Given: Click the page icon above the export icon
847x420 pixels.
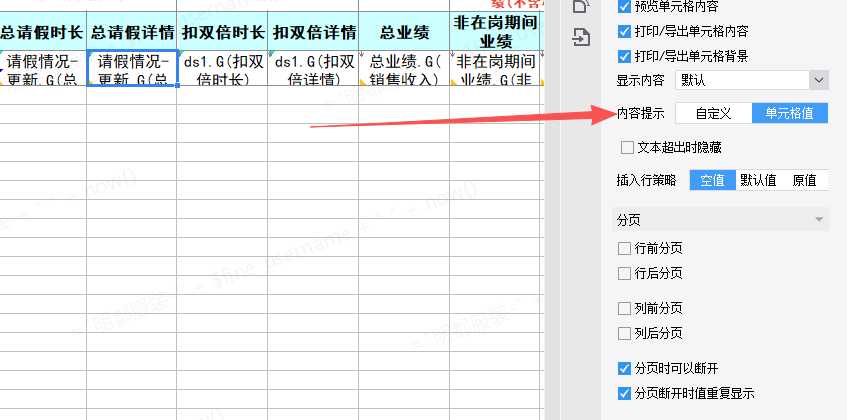Looking at the screenshot, I should pyautogui.click(x=580, y=6).
